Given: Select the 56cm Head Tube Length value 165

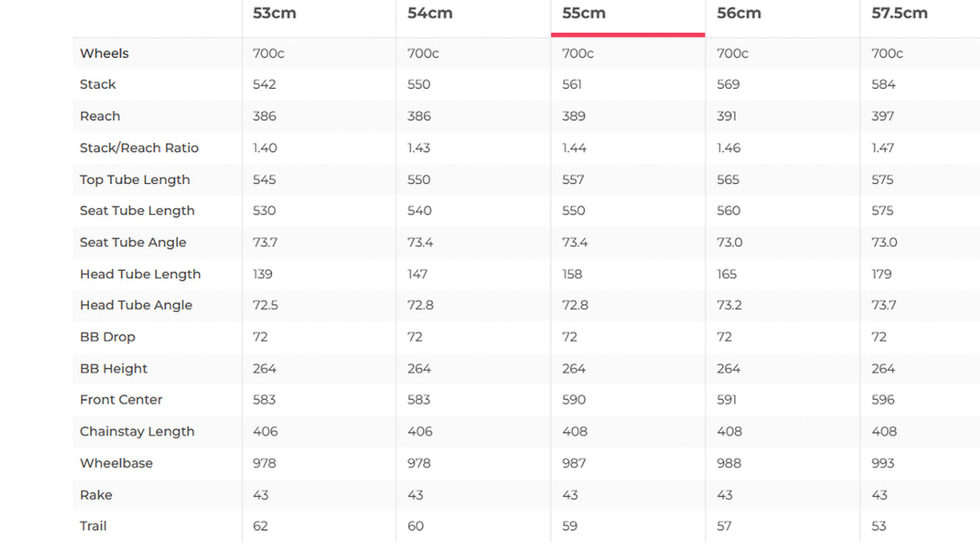Looking at the screenshot, I should (727, 274).
